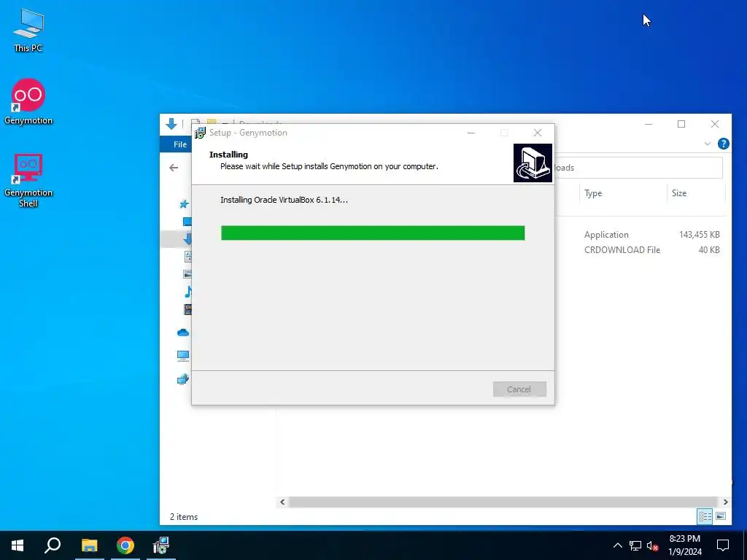Maximize the Explorer window
This screenshot has width=747, height=560.
coord(681,124)
